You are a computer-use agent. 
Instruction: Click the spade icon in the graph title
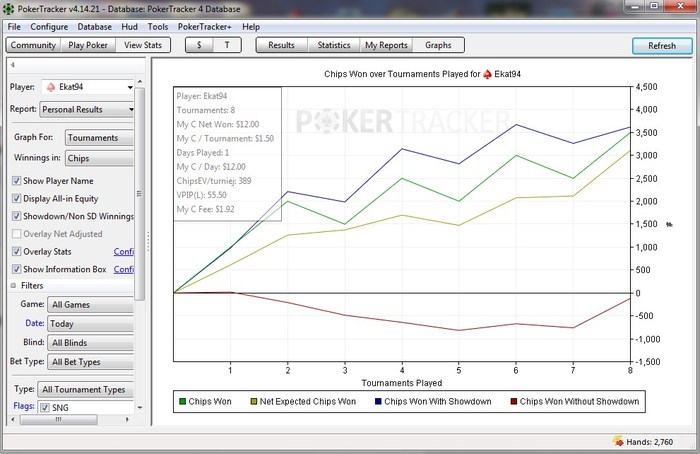(x=487, y=75)
